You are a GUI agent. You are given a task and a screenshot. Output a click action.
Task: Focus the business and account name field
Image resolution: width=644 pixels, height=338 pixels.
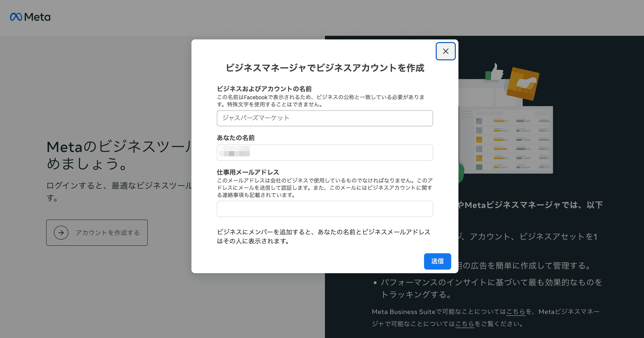point(325,118)
